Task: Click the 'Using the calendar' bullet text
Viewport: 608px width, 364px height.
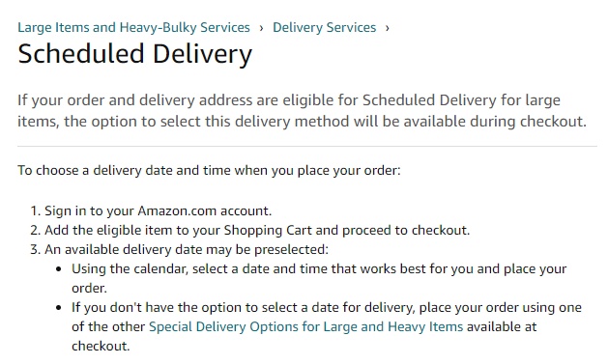Action: click(x=319, y=278)
